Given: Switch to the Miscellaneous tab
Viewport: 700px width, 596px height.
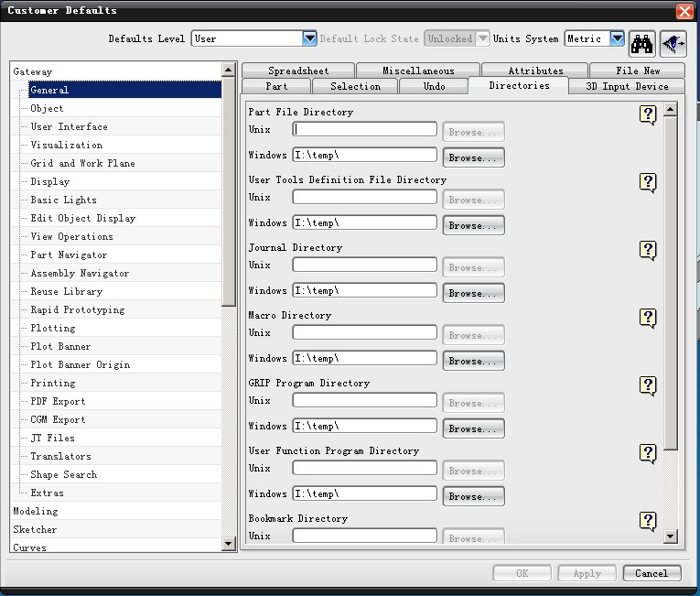Looking at the screenshot, I should tap(418, 70).
